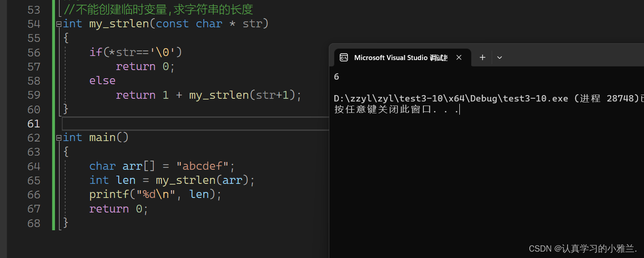Click the output value 6 in console
The height and width of the screenshot is (258, 644).
[x=337, y=77]
